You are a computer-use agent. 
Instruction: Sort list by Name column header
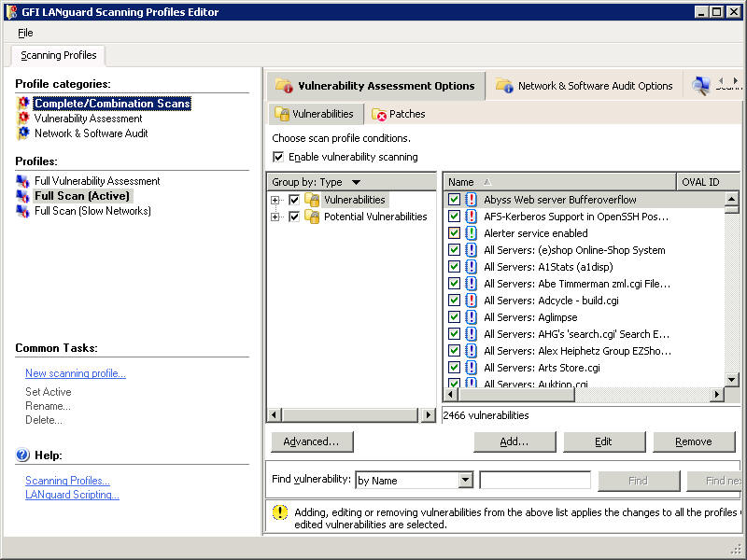[x=559, y=182]
